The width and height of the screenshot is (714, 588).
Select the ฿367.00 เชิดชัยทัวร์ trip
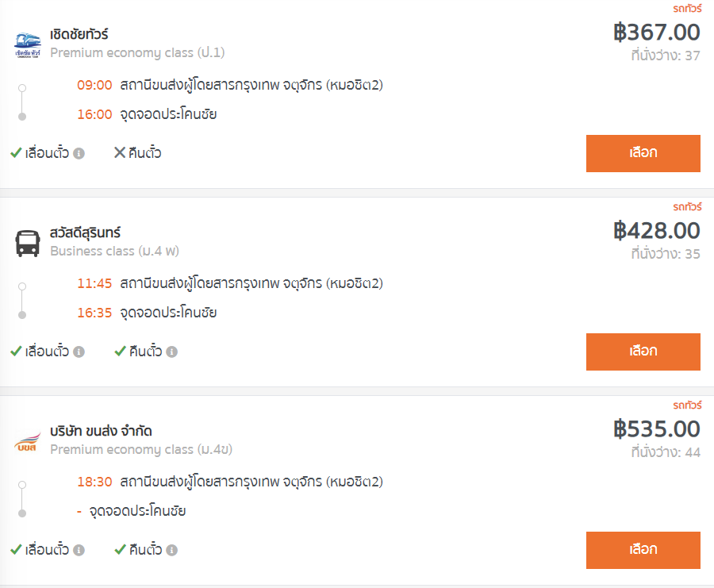643,153
